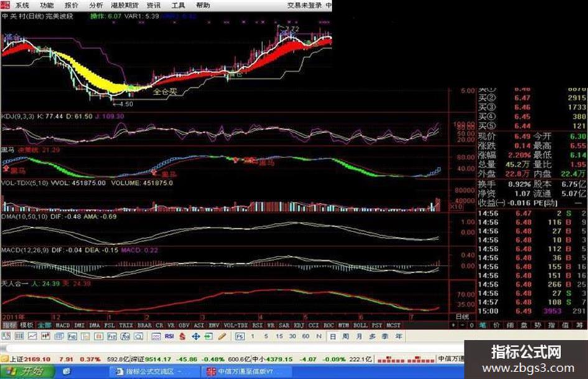Click the plus zoom button beside 日线

[x=454, y=325]
